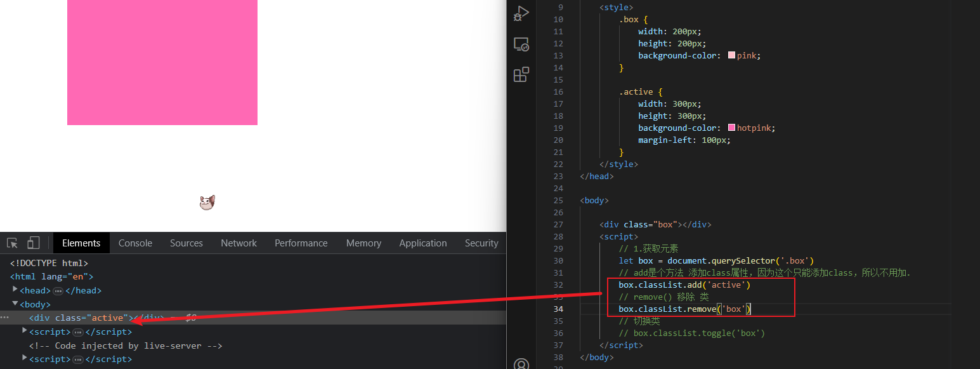This screenshot has width=980, height=369.
Task: Open the Run and Debug view
Action: 521,13
